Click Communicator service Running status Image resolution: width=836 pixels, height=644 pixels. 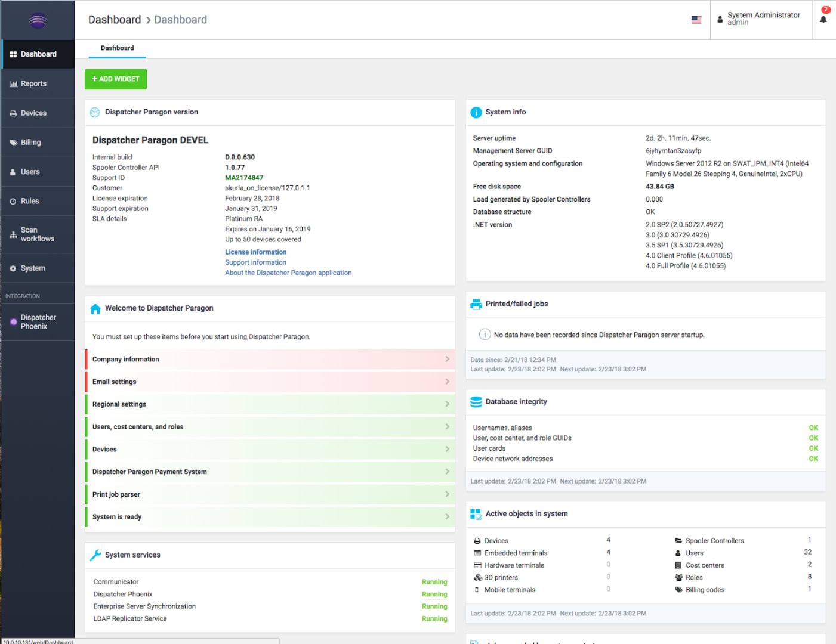434,582
